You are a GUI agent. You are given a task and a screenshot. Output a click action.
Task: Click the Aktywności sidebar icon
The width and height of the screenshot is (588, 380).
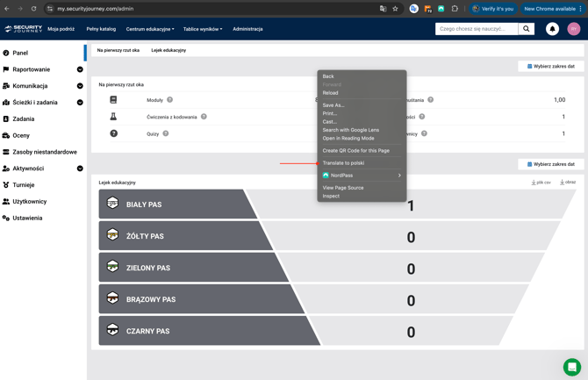(5, 168)
